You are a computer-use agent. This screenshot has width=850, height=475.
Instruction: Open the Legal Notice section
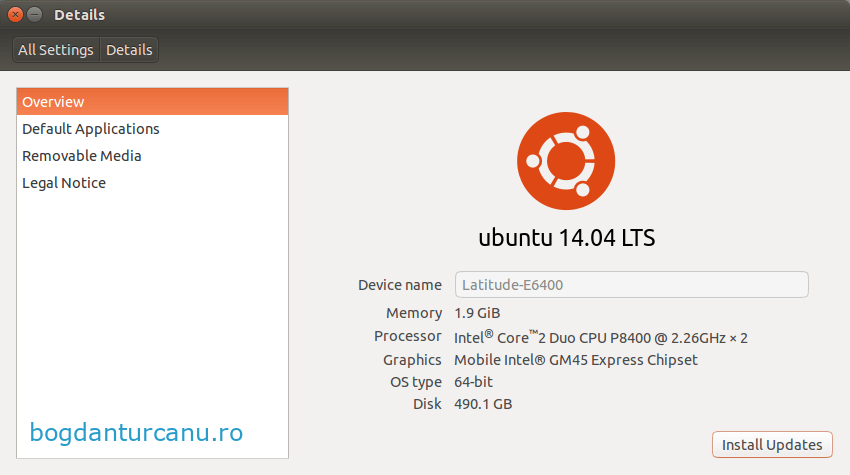[x=64, y=183]
